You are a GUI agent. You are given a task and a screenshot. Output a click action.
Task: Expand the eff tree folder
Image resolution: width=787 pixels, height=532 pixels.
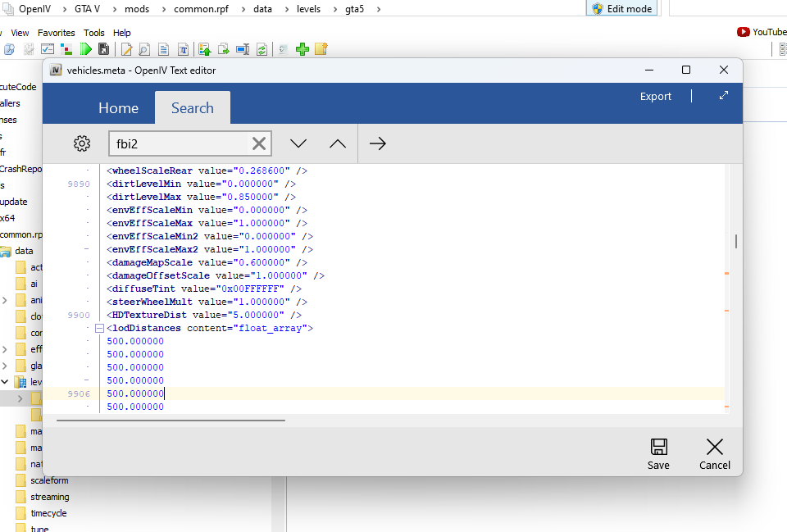point(5,349)
